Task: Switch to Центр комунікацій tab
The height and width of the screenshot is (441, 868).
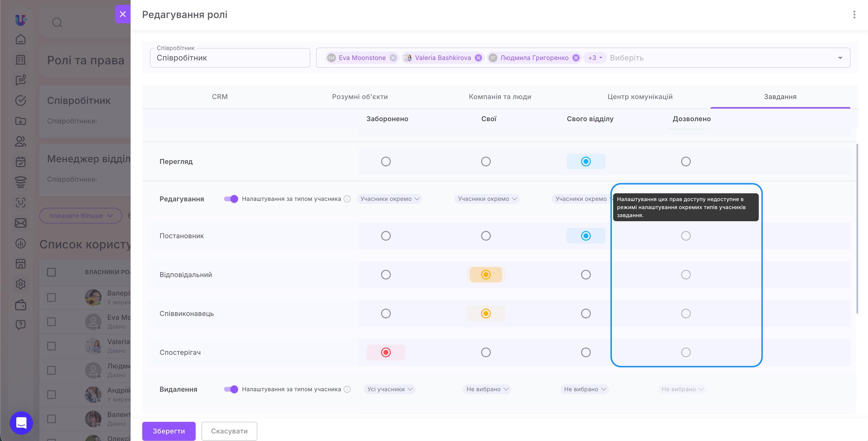Action: [x=640, y=97]
